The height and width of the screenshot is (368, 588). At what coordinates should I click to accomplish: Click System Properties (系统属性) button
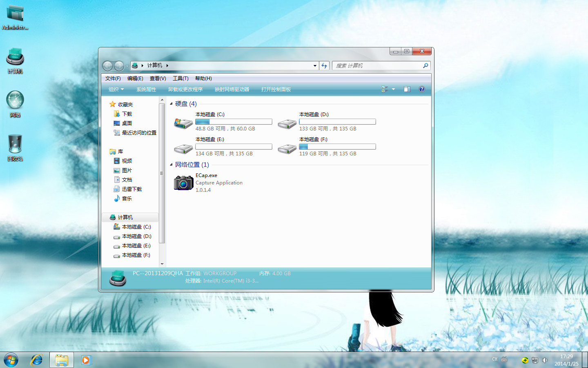coord(146,89)
